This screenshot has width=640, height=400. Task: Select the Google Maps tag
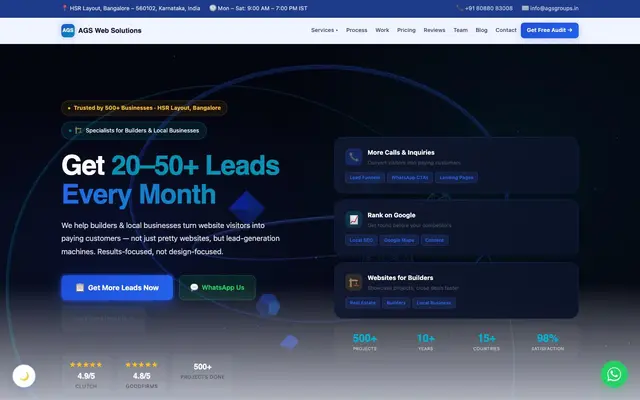point(399,240)
